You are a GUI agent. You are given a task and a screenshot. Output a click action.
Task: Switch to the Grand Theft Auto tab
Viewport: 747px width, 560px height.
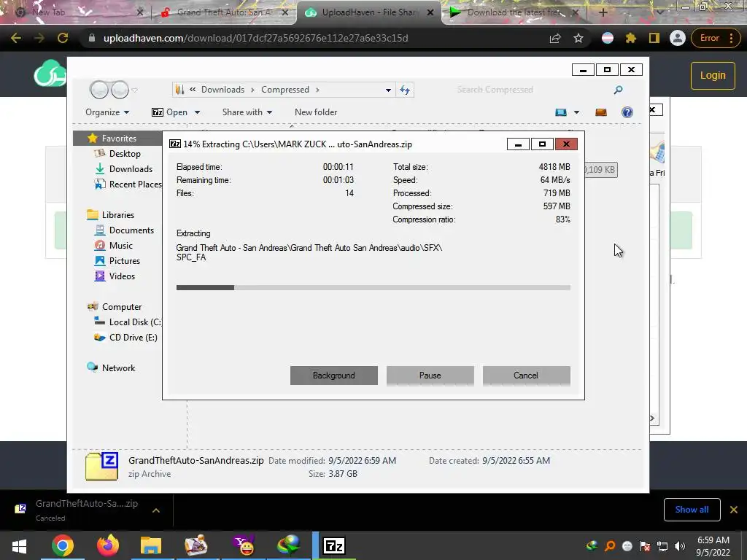224,12
